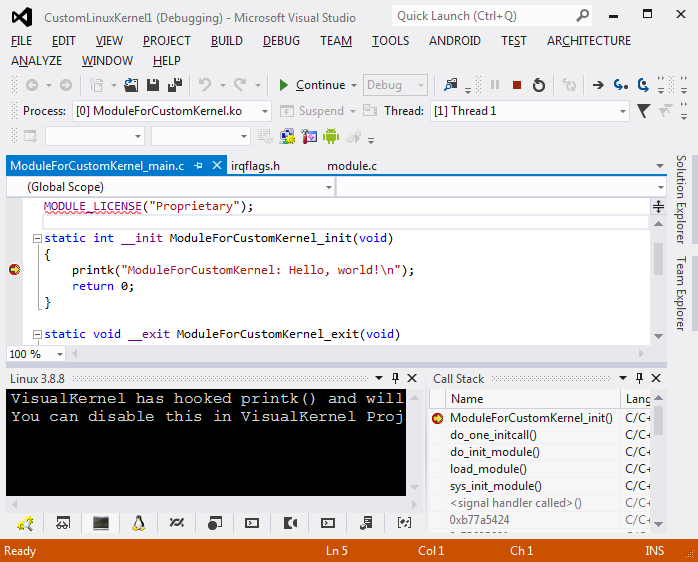Viewport: 698px width, 562px height.
Task: Click the thread filter funnel icon
Action: 644,110
